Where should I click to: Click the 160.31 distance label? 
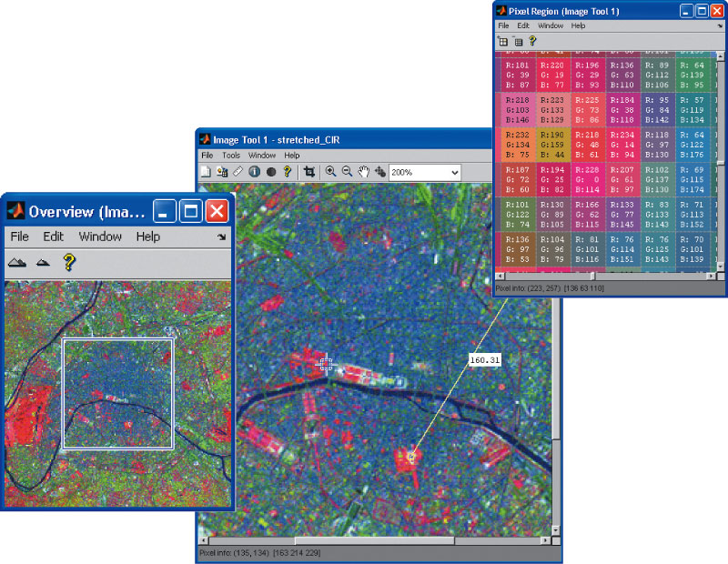click(x=485, y=359)
